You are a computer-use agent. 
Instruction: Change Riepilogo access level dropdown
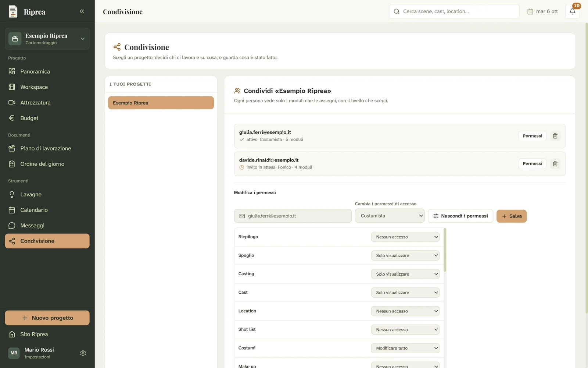tap(405, 237)
